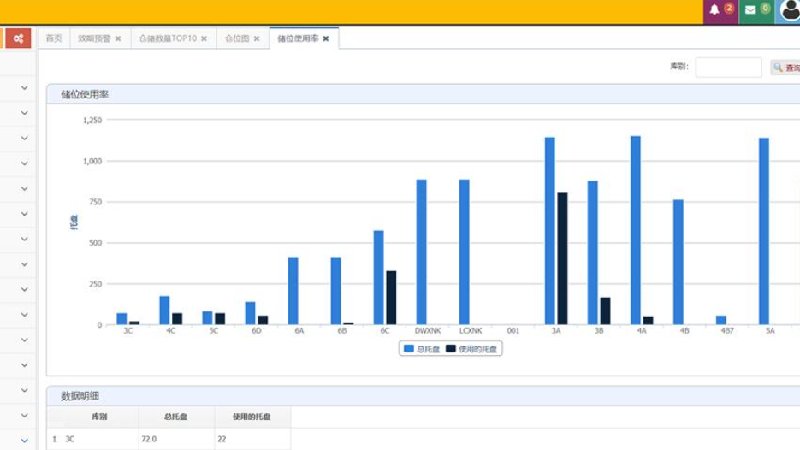Focus the 库别 filter input field
Image resolution: width=800 pixels, height=450 pixels.
(x=728, y=67)
